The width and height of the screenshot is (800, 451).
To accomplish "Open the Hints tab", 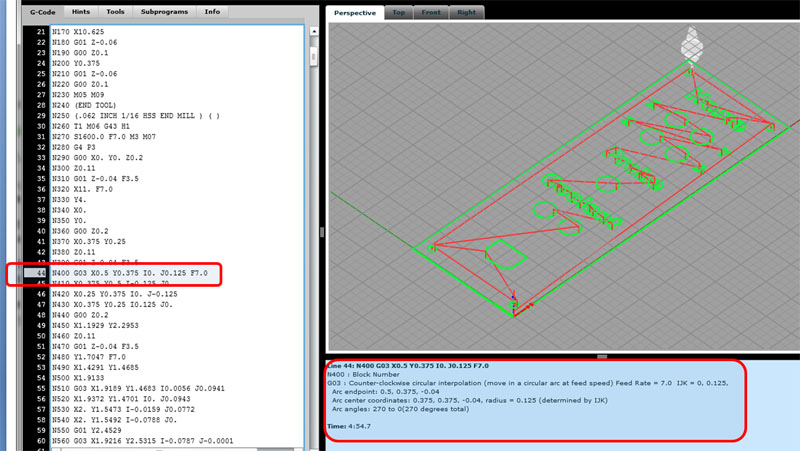I will point(80,12).
